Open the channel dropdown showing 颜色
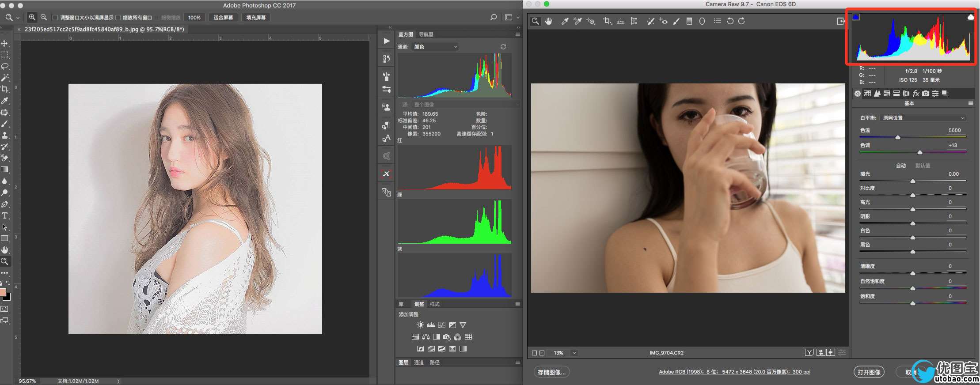 pyautogui.click(x=435, y=47)
